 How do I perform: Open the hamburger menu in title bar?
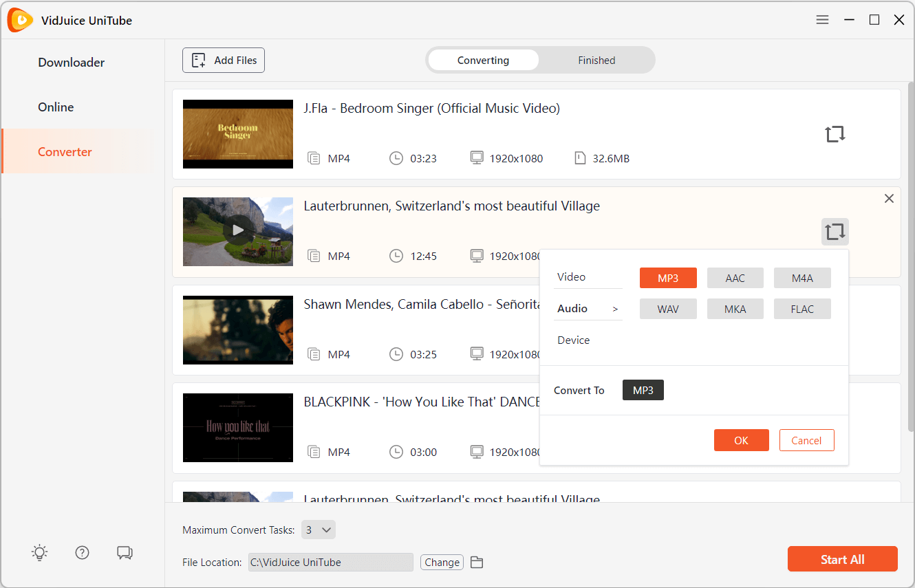822,20
